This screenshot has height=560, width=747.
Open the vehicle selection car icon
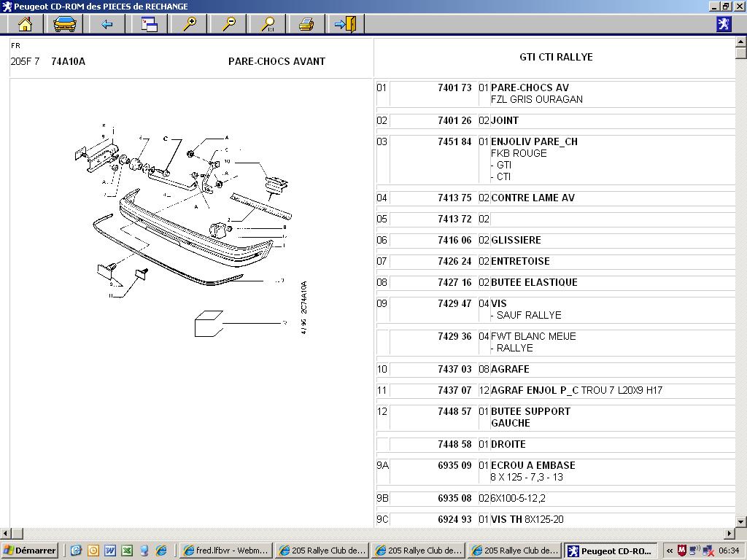coord(65,24)
